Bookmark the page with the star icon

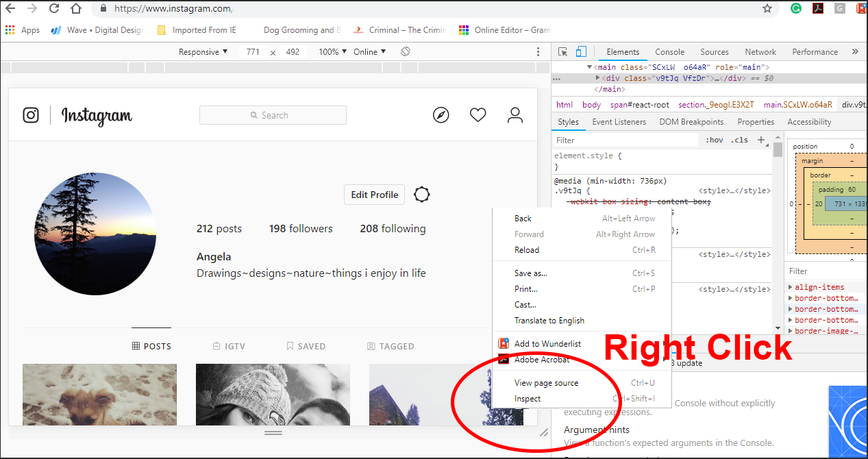767,9
